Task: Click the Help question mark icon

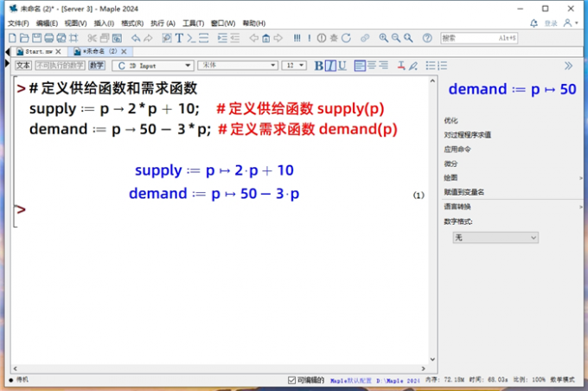Action: (x=426, y=38)
